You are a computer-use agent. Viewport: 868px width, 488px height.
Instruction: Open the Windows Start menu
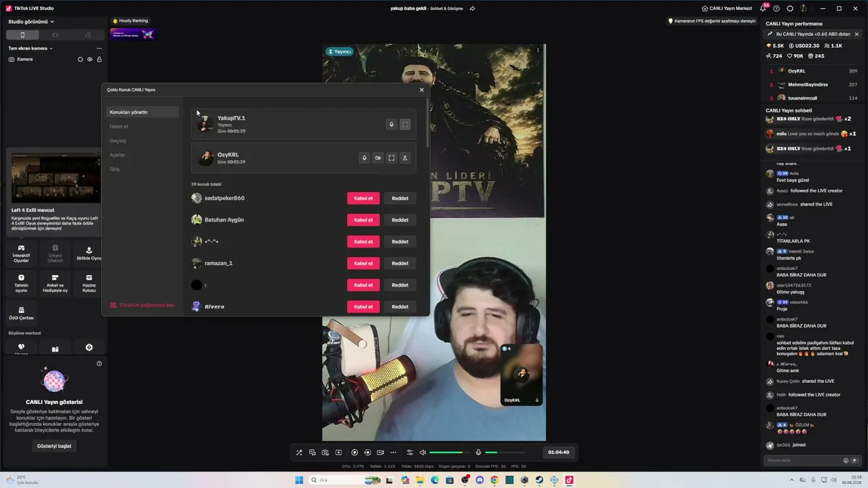click(299, 480)
